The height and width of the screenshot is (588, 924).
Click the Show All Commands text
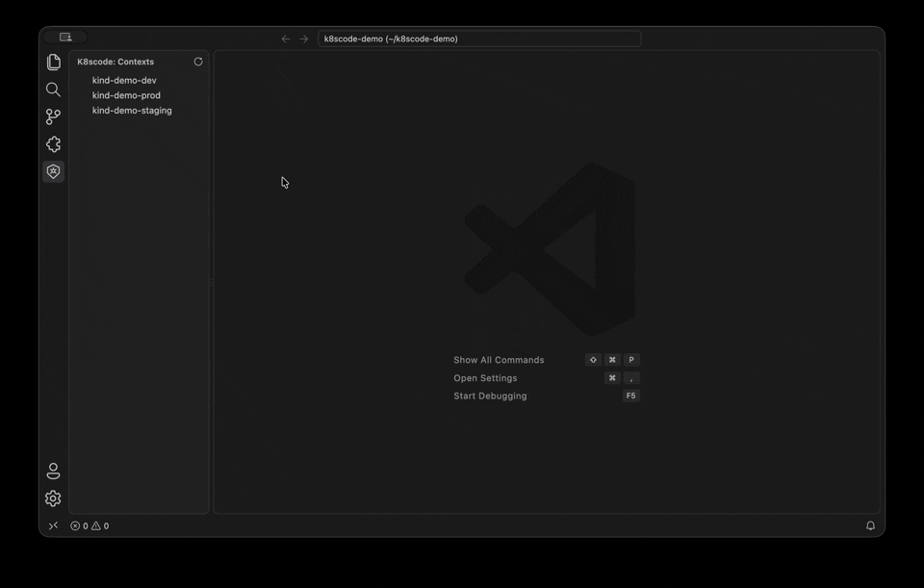[x=499, y=360]
